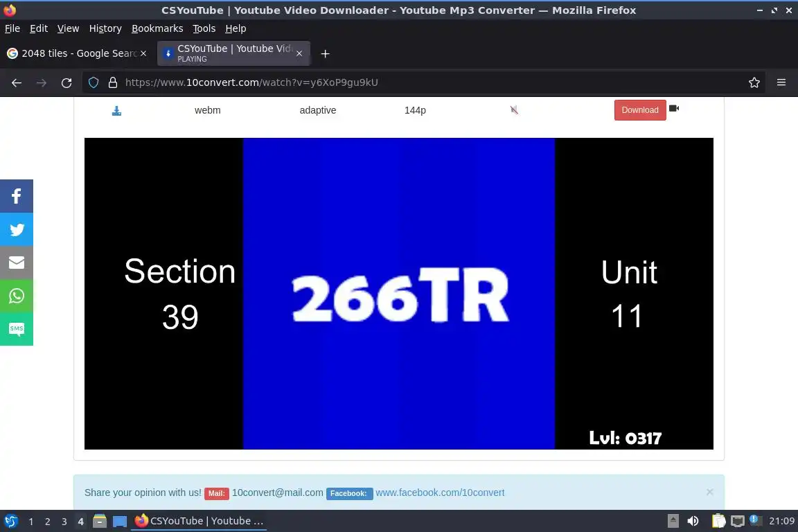Reload the current page

point(66,82)
